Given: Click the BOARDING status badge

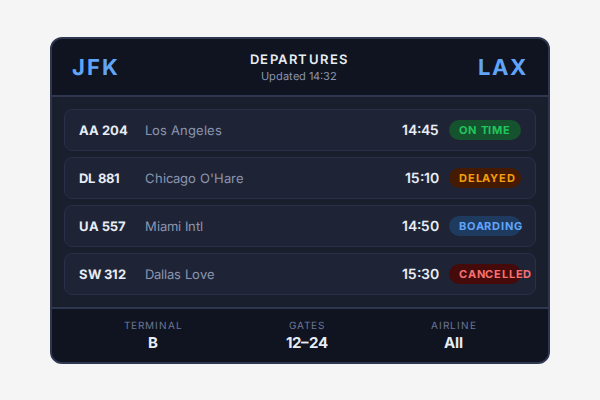Looking at the screenshot, I should point(486,226).
